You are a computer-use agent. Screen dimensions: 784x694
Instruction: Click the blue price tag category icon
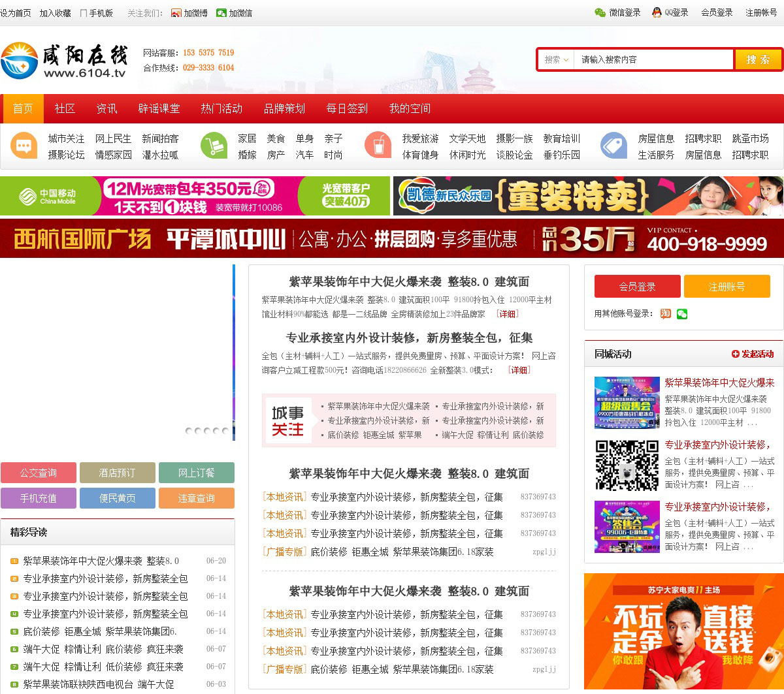click(613, 146)
